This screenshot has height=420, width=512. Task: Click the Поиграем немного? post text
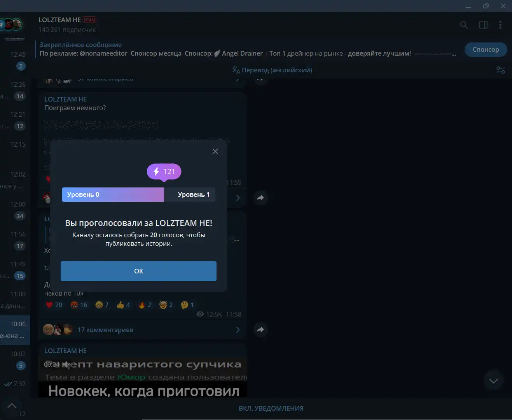click(x=75, y=108)
